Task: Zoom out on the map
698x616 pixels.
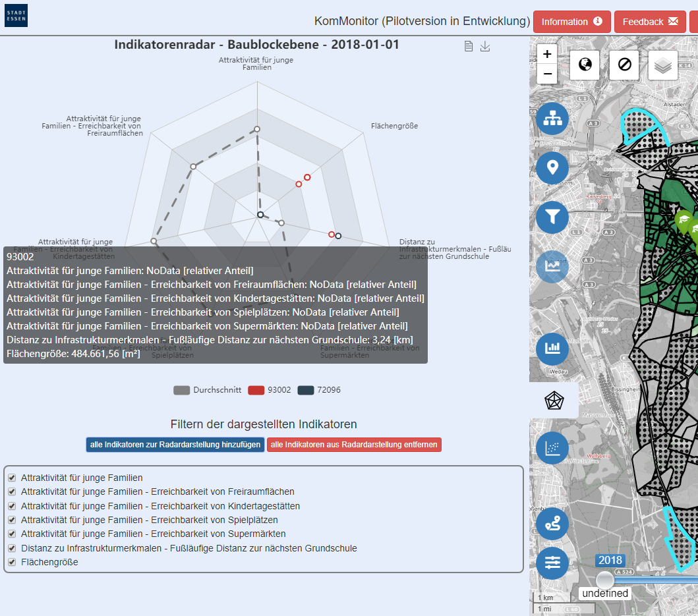Action: [x=547, y=74]
